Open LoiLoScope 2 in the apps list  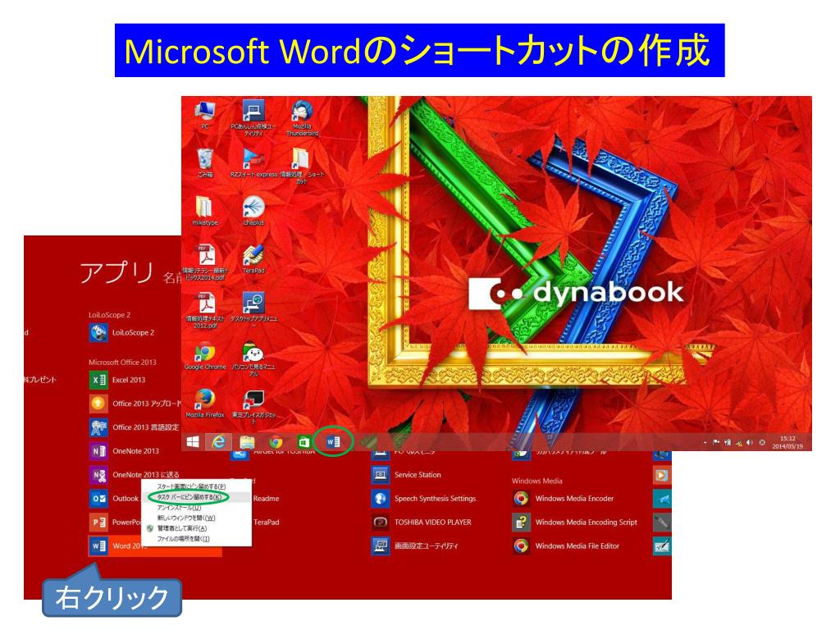[121, 333]
